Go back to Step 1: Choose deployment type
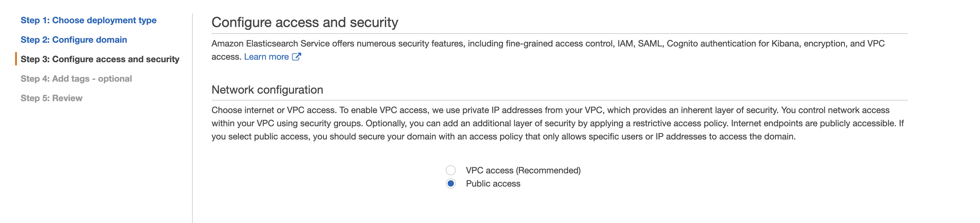This screenshot has width=980, height=223. click(88, 20)
